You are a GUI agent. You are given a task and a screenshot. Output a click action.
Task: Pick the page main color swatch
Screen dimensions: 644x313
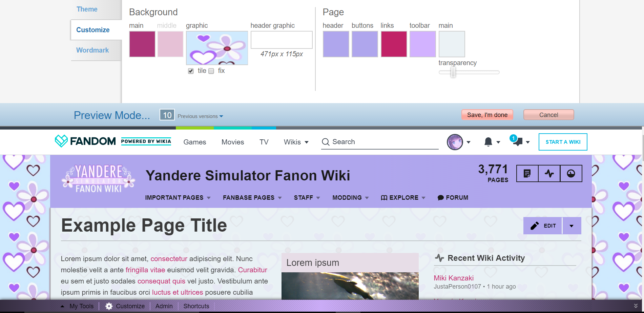click(452, 44)
